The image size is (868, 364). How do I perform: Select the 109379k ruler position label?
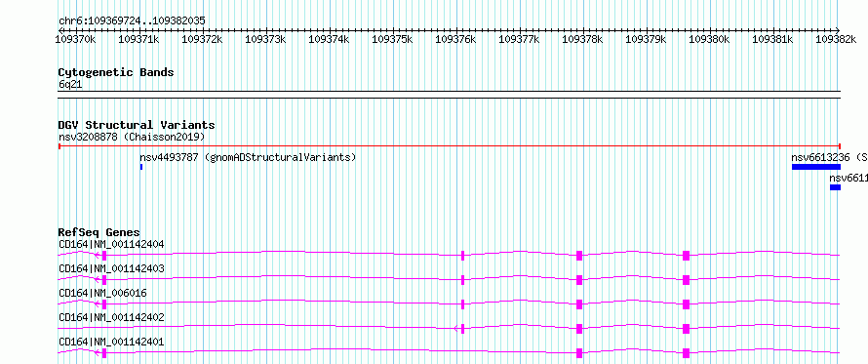(x=646, y=39)
